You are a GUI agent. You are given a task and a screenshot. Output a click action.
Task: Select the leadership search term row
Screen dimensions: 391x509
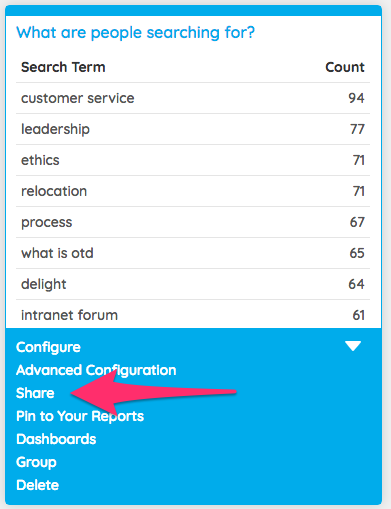click(193, 129)
